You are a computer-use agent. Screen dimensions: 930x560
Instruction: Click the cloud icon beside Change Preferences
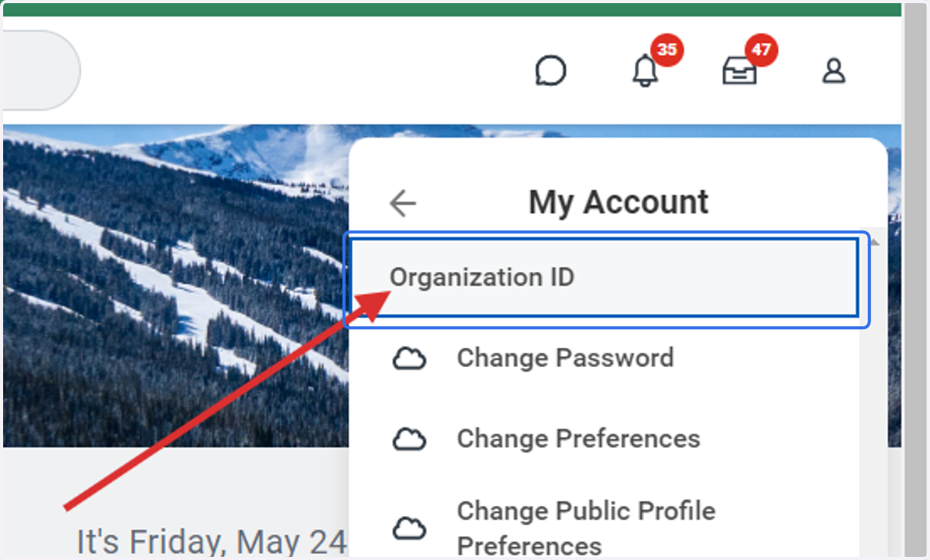point(409,439)
